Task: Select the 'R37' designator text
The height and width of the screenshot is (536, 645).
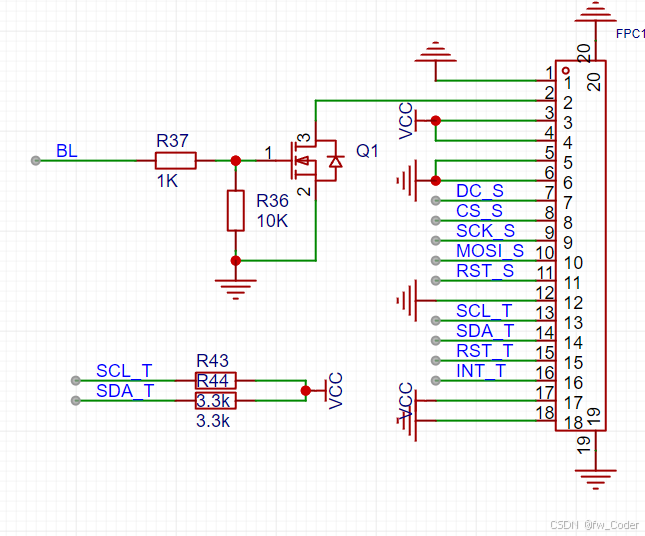Action: pyautogui.click(x=172, y=141)
